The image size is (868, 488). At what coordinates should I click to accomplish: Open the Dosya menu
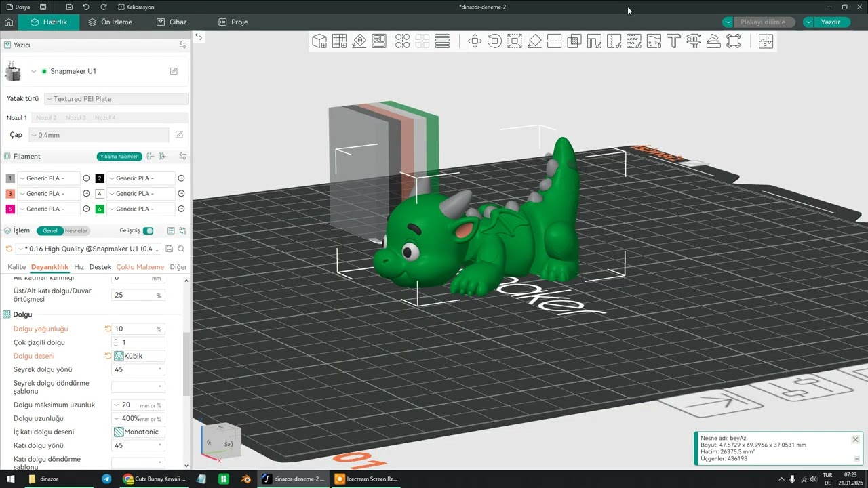tap(18, 7)
